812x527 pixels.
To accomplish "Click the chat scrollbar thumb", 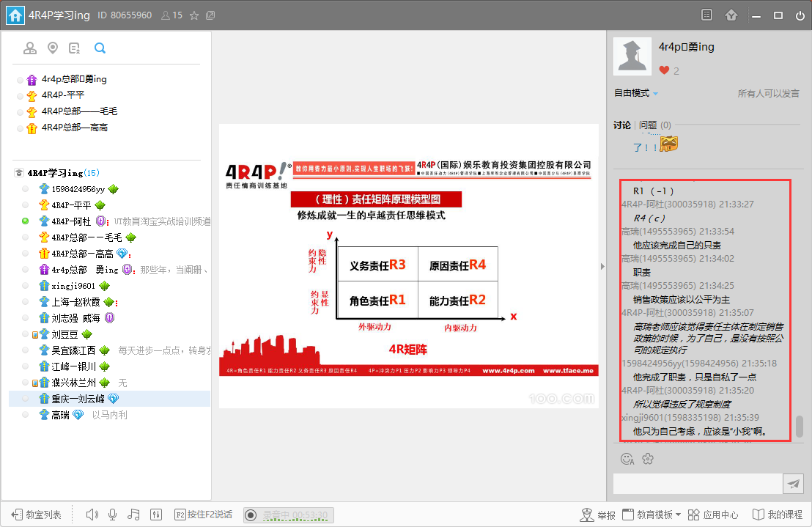I will (x=800, y=425).
